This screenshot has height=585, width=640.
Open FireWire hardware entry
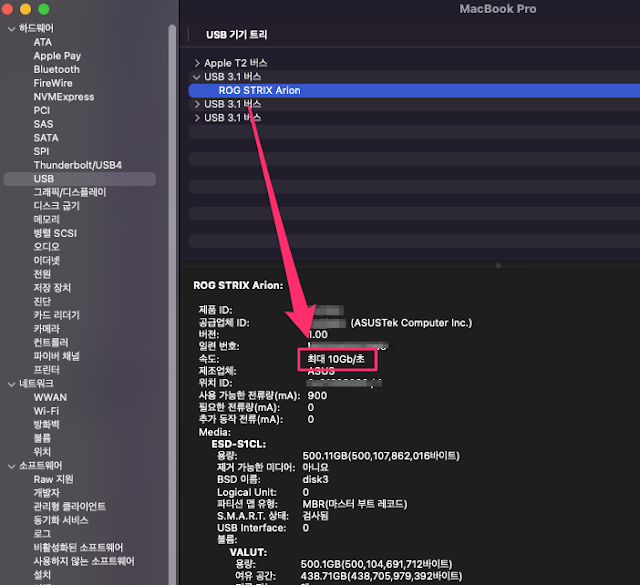click(x=53, y=83)
